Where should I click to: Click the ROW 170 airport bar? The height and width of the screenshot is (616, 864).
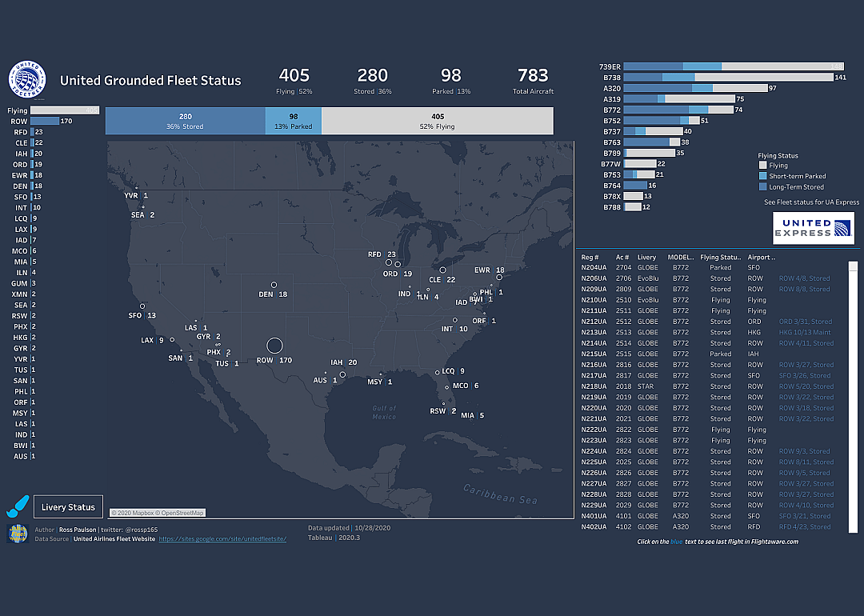click(45, 122)
